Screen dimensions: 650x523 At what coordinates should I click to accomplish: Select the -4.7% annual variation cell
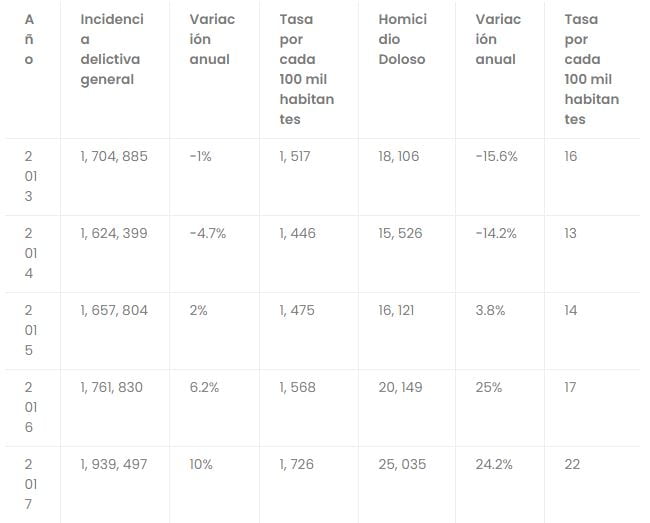pyautogui.click(x=208, y=234)
